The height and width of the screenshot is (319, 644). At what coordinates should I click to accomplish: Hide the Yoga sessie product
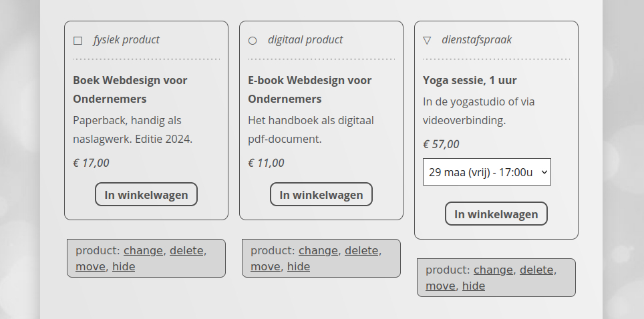pos(474,286)
